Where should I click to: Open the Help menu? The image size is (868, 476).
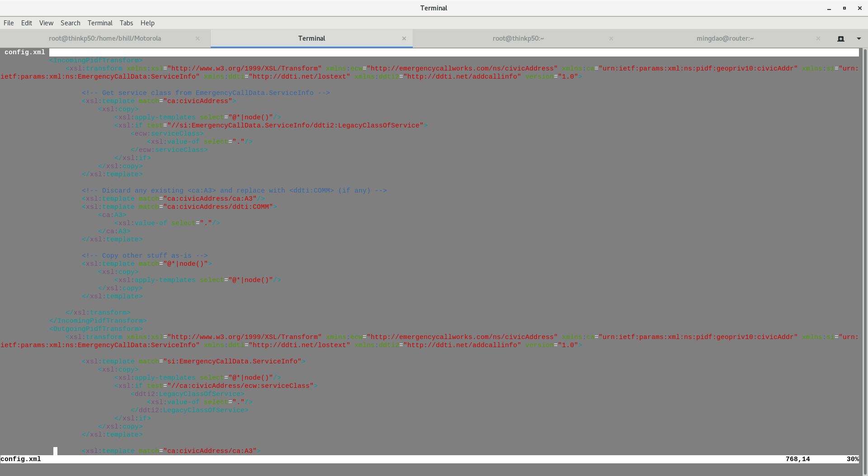(x=147, y=23)
